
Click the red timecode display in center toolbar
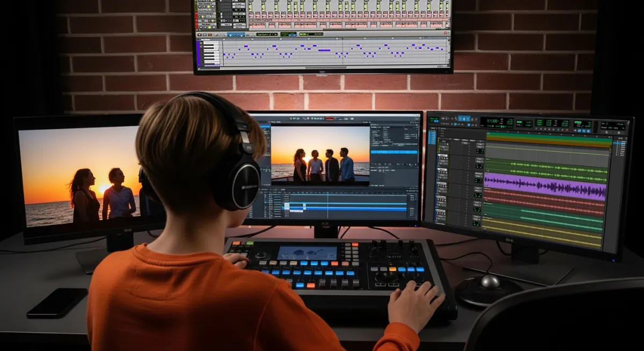(330, 118)
